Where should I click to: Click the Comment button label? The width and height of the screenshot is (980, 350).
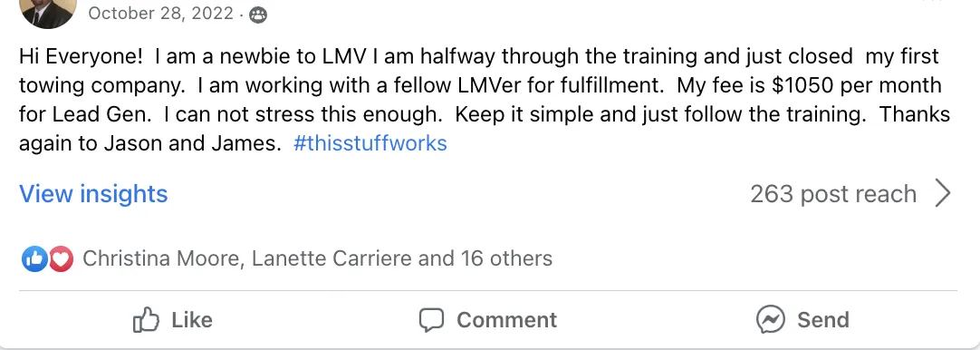coord(506,320)
